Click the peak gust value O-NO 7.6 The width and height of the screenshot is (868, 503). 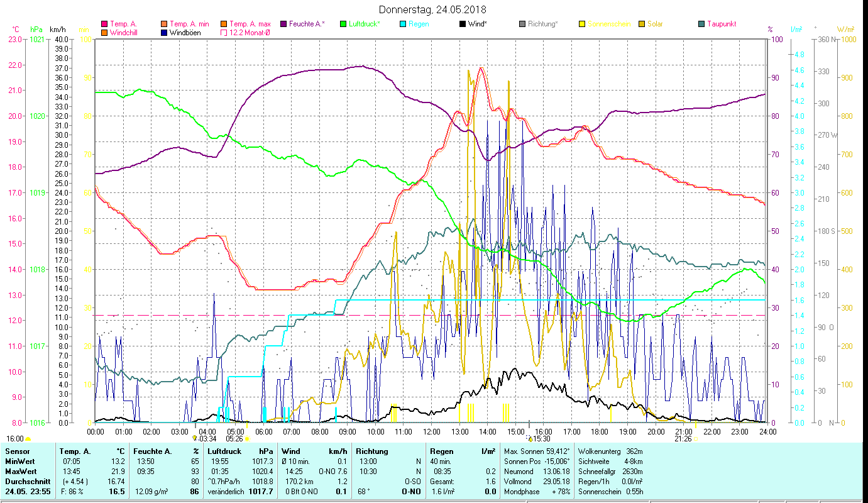(x=333, y=472)
